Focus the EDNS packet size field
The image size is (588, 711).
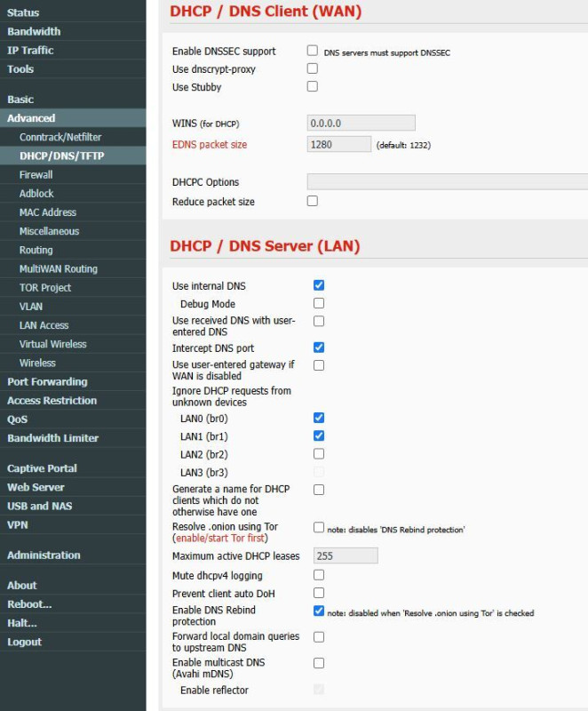(338, 144)
